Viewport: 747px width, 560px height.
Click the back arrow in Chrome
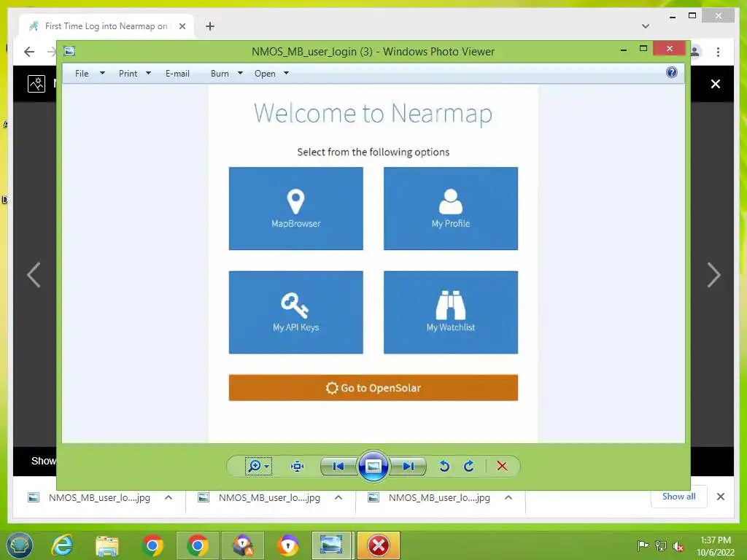pyautogui.click(x=29, y=52)
